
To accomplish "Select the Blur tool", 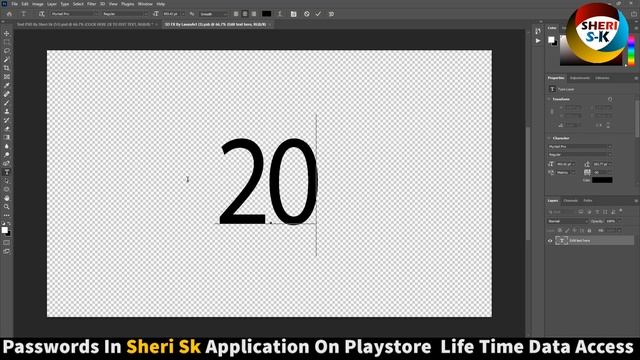I will (7, 146).
